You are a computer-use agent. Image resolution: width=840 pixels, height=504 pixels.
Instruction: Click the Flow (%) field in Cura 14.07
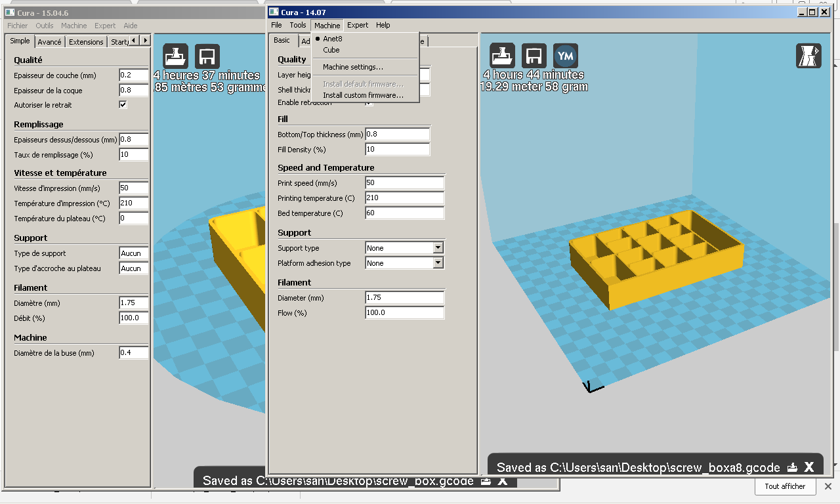405,312
